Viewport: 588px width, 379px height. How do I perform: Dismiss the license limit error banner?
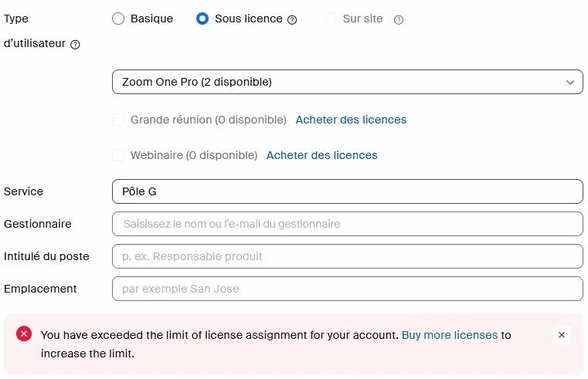click(562, 334)
